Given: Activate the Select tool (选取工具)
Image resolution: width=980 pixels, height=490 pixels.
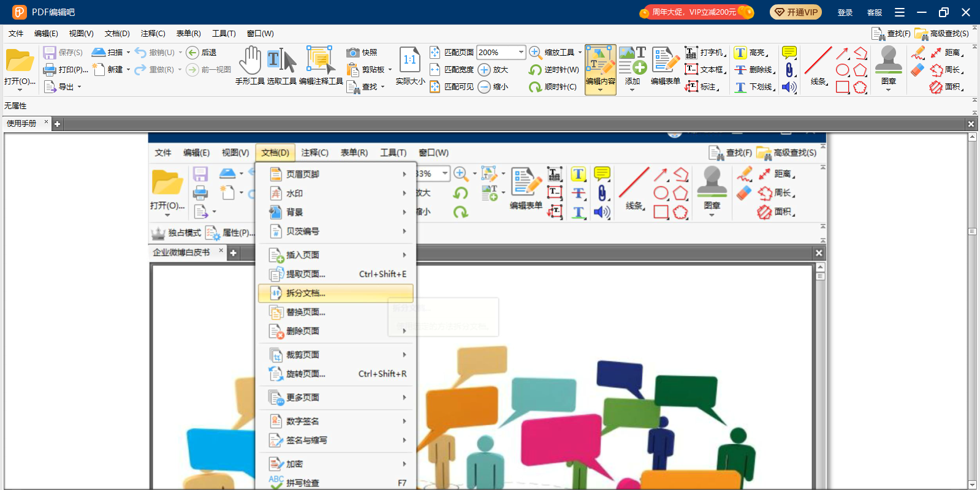Looking at the screenshot, I should click(x=281, y=66).
